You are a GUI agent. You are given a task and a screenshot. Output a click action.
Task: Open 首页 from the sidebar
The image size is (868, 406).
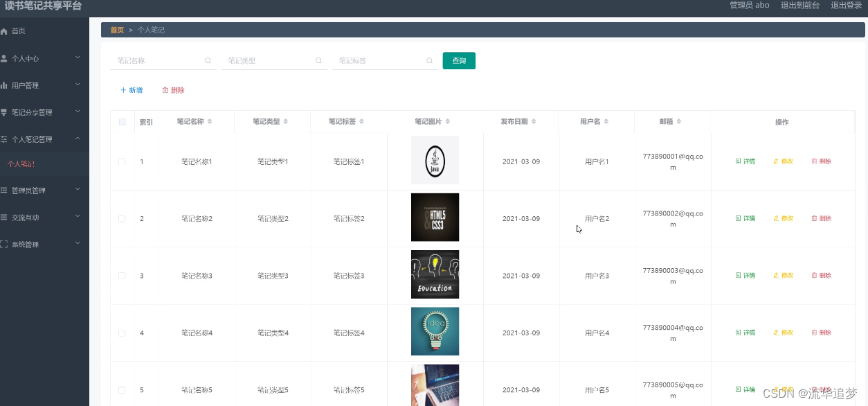(x=44, y=31)
